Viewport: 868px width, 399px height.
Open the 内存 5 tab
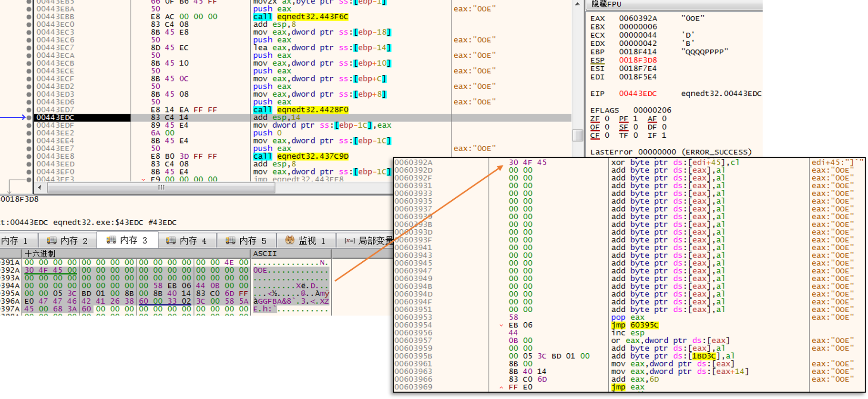coord(246,240)
